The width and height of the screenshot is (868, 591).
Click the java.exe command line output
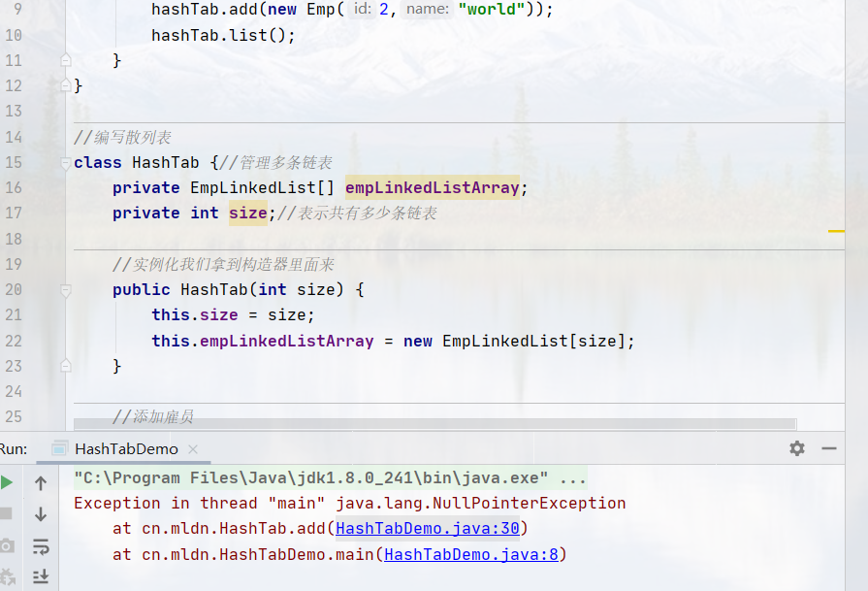tap(331, 478)
